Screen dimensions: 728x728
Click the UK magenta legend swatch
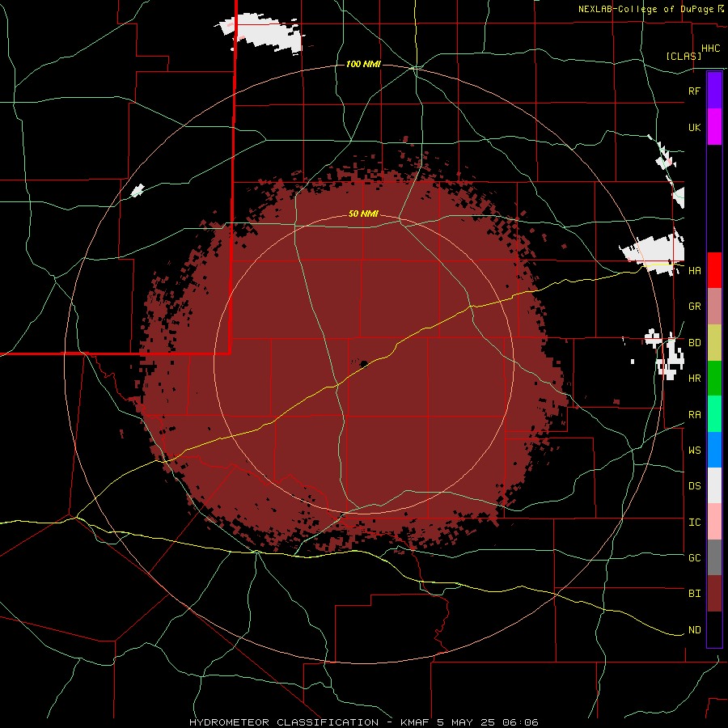[714, 127]
